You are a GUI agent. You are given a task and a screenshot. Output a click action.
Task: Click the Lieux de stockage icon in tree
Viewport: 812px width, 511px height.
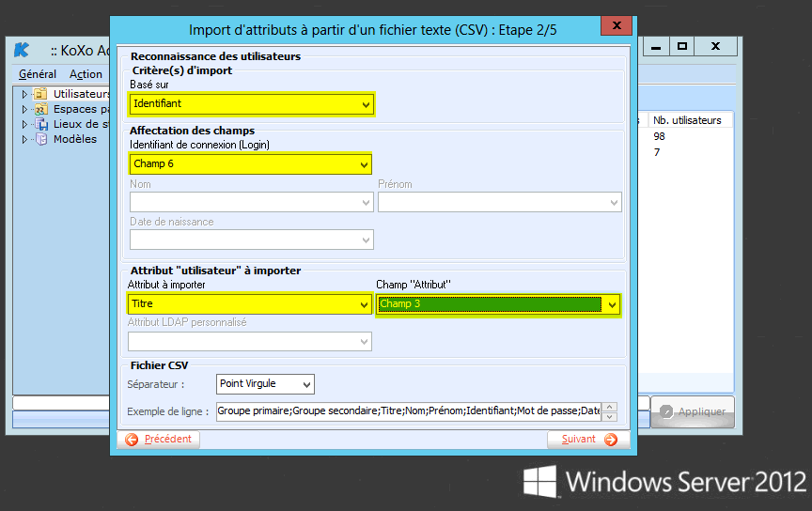coord(41,124)
